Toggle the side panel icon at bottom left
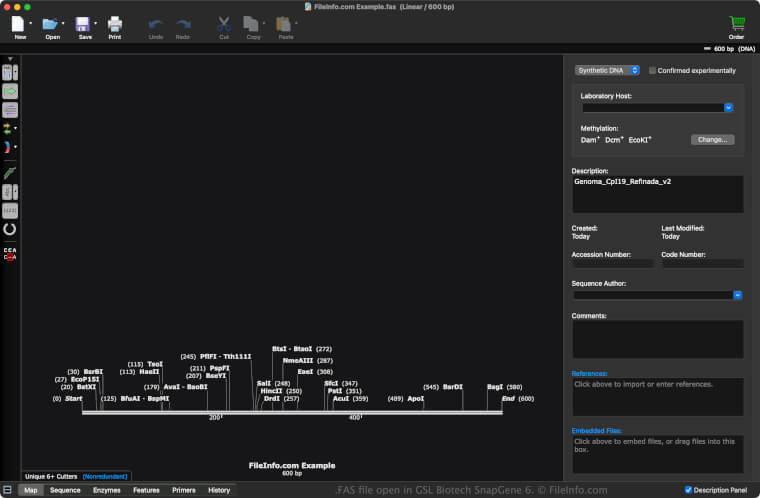Screen dimensions: 760x498 8,490
